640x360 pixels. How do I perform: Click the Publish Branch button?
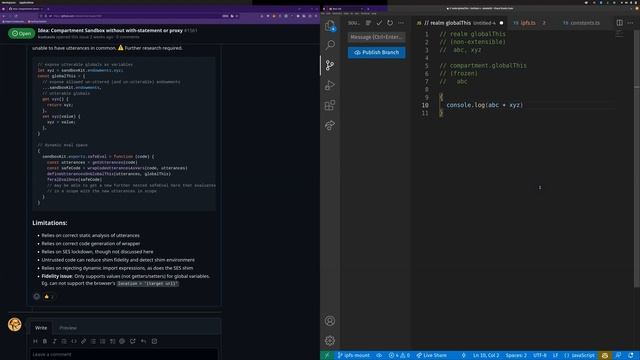click(x=376, y=52)
